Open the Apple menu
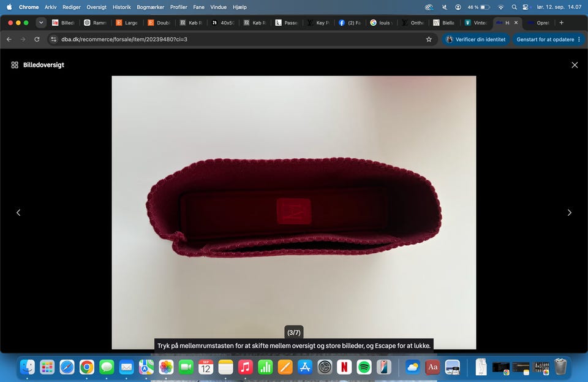Viewport: 588px width, 382px height. coord(9,7)
